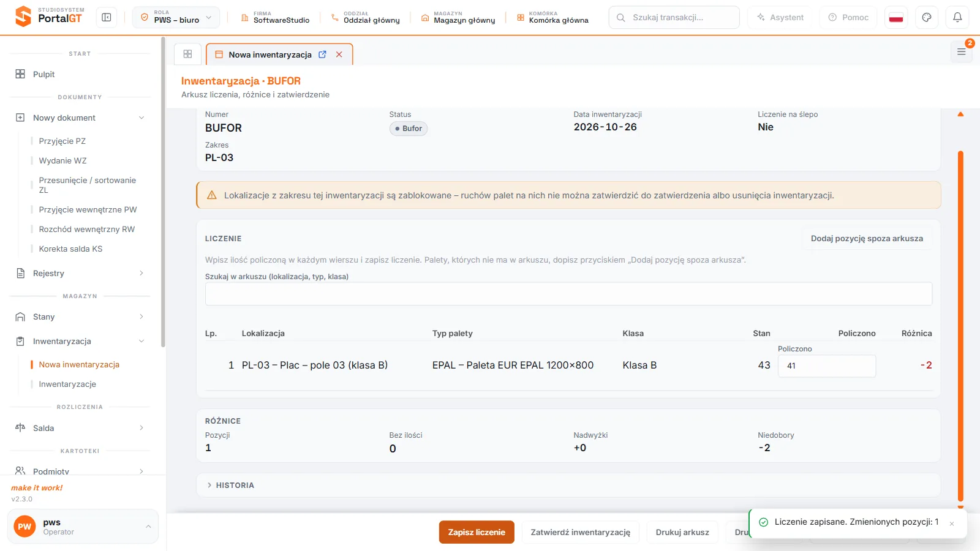Expand the Podmioty section
Screen dimensions: 980x551
[80, 471]
